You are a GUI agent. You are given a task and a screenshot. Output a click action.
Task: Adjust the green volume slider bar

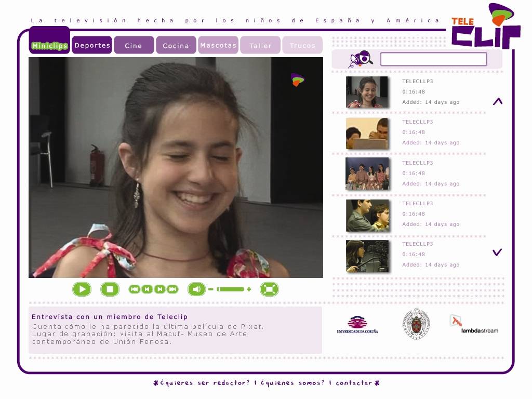pyautogui.click(x=230, y=289)
